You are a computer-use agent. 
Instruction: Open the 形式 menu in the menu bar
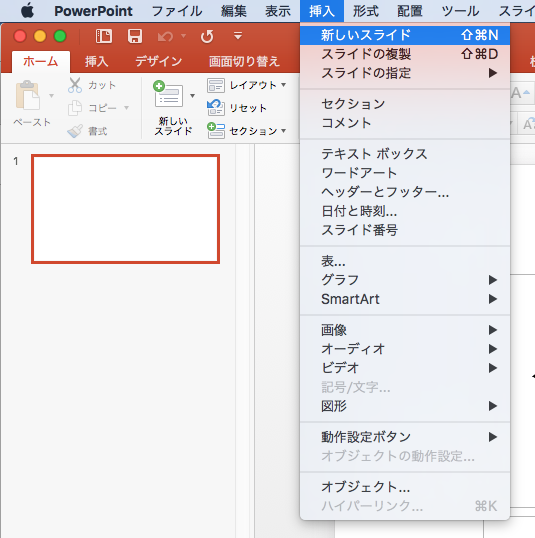(366, 11)
